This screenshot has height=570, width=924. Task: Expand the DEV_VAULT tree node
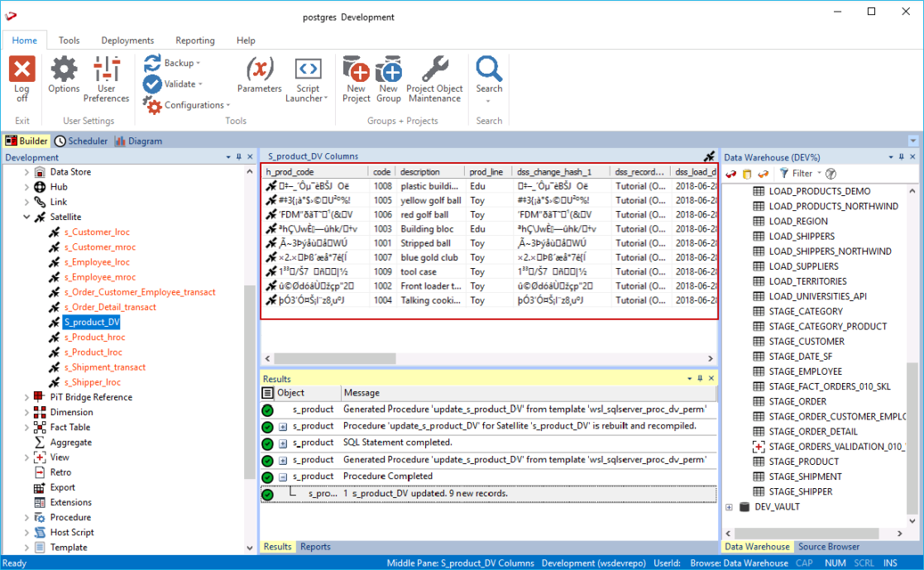729,507
